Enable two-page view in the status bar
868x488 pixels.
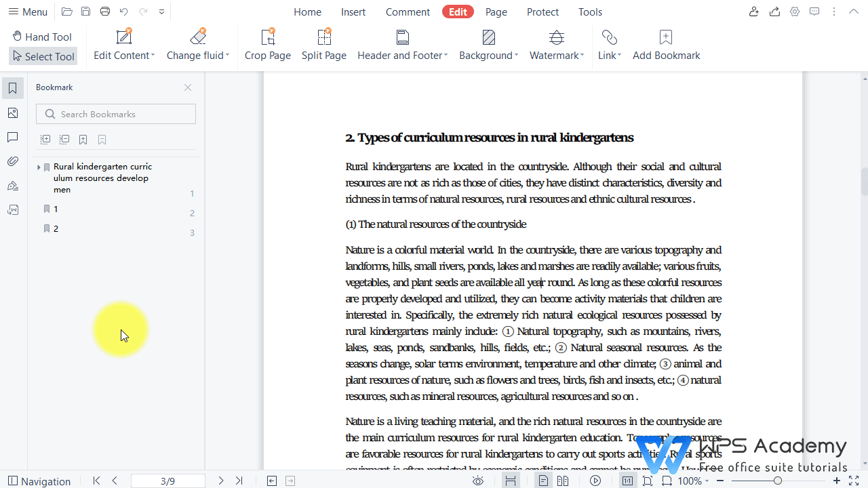point(563,481)
